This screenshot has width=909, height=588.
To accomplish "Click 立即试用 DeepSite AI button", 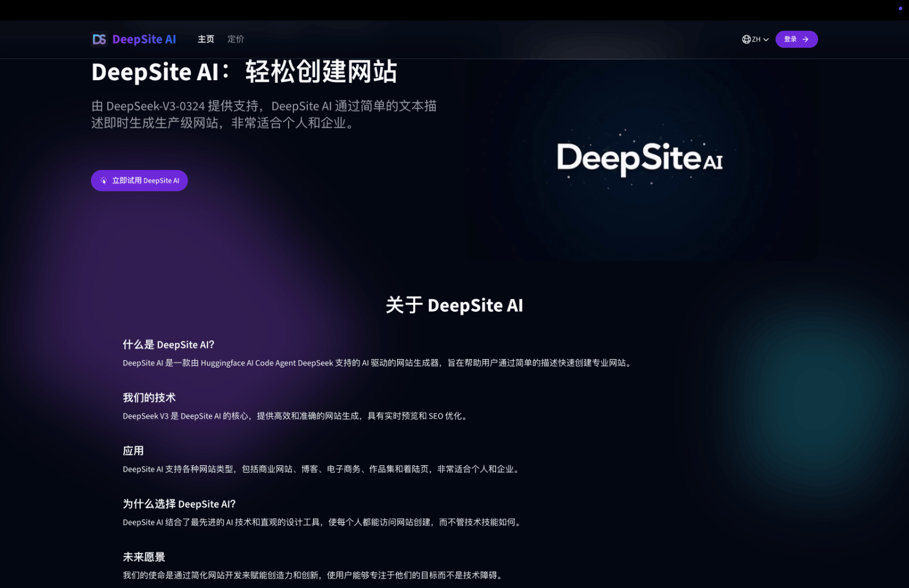I will coord(139,181).
